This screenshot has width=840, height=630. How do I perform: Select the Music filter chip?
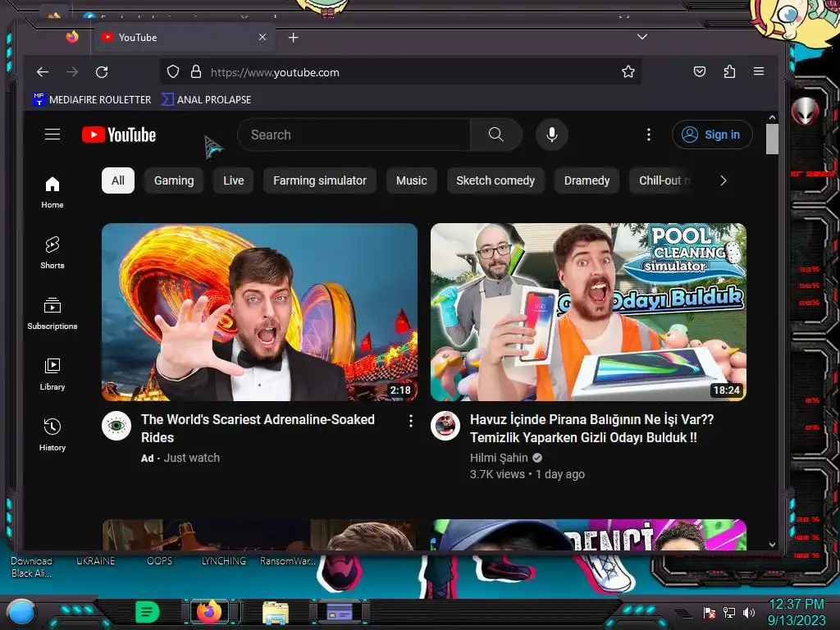tap(412, 180)
